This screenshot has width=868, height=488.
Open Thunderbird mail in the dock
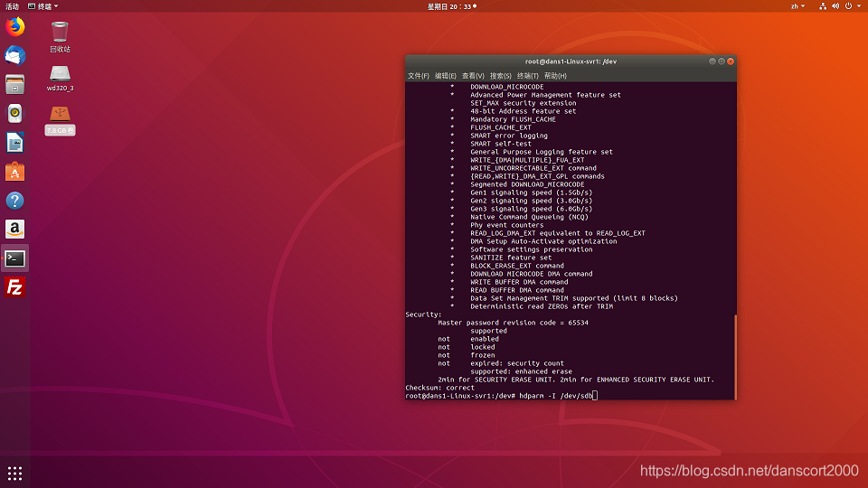pos(15,55)
